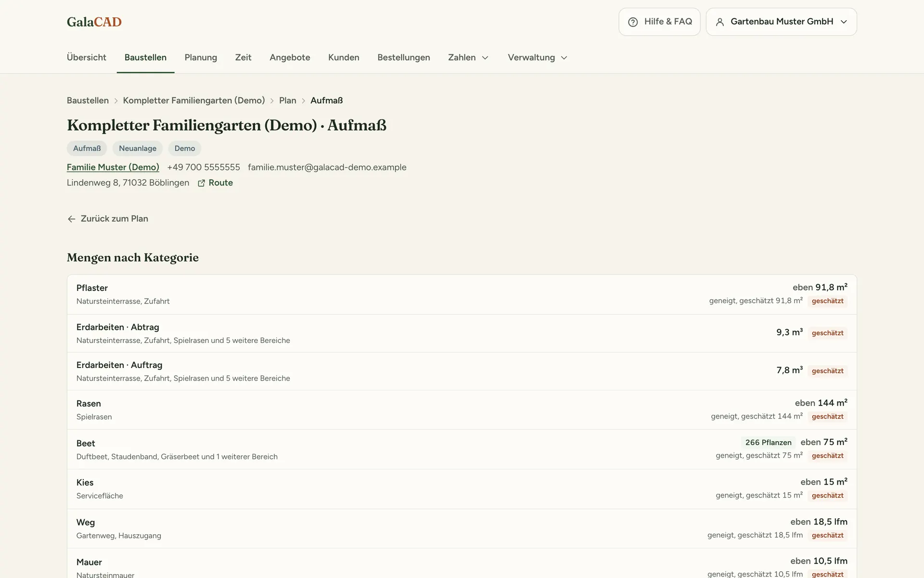
Task: Select the Erdarbeiten · Auftrag row title
Action: pos(119,365)
